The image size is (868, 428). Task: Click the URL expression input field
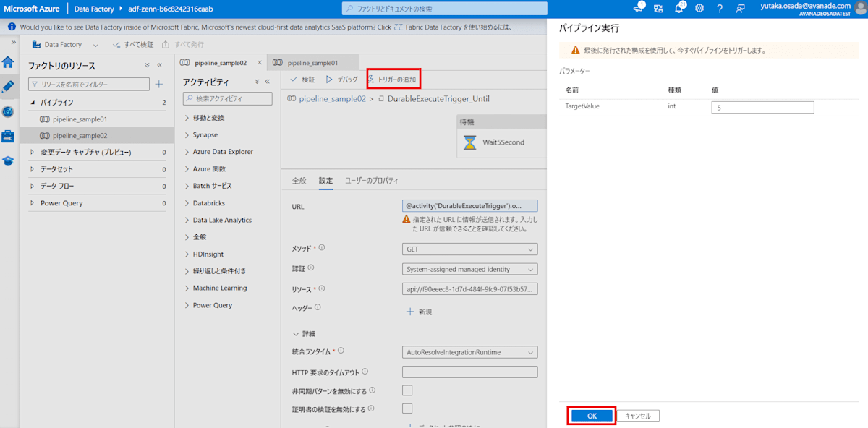tap(469, 206)
